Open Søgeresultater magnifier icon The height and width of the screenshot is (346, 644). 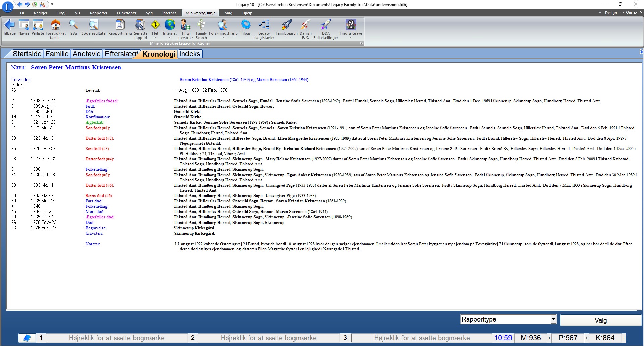94,25
